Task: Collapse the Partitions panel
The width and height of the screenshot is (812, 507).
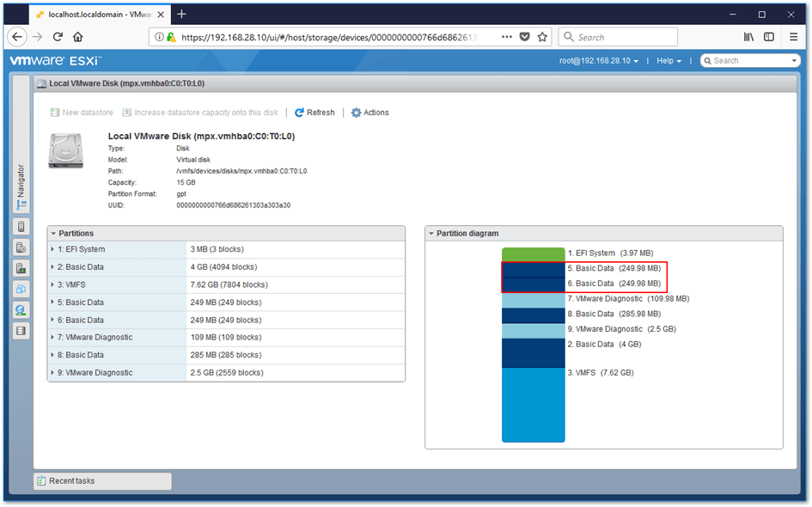Action: pos(53,234)
